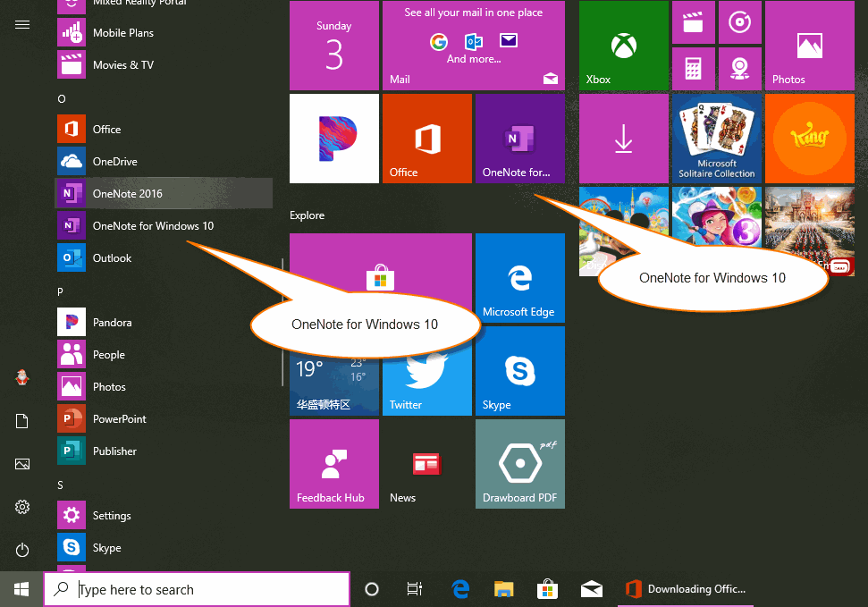This screenshot has width=868, height=607.
Task: Open Settings gear in Start sidebar
Action: pyautogui.click(x=22, y=507)
